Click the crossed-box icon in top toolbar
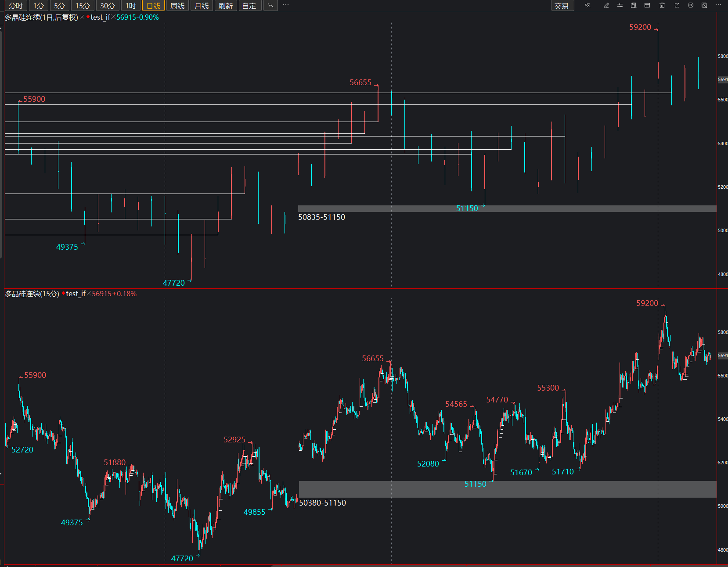728x567 pixels. coord(704,6)
